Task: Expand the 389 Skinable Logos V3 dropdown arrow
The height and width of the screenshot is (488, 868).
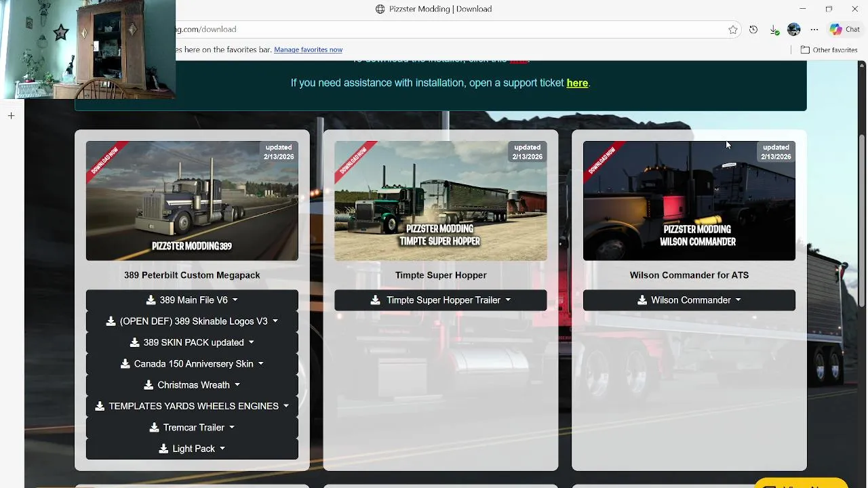Action: (x=275, y=321)
